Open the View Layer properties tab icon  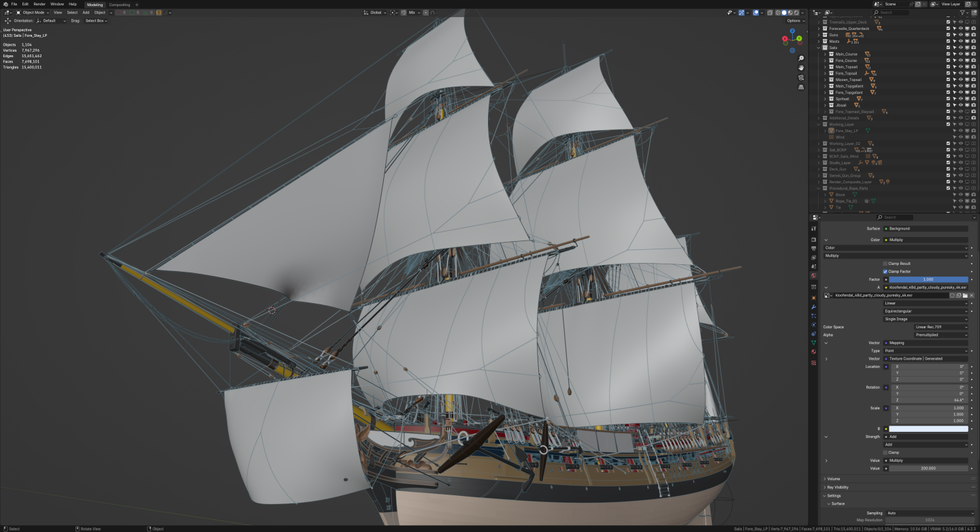click(x=813, y=257)
